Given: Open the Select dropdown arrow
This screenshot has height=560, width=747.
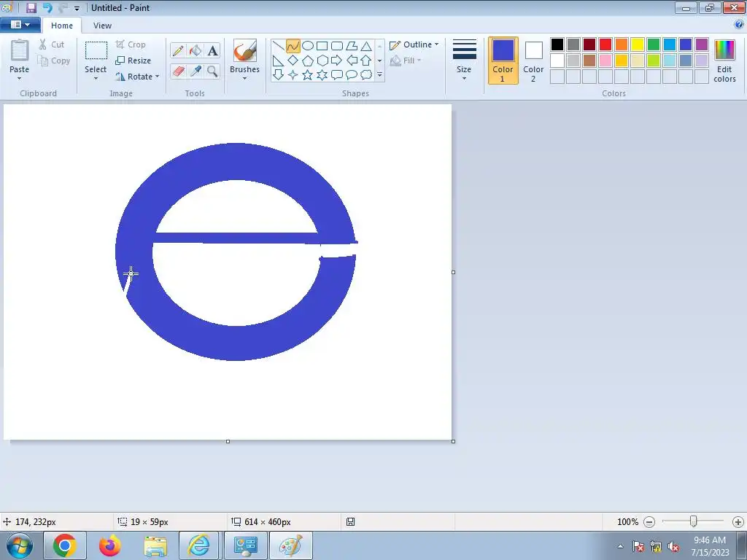Looking at the screenshot, I should 96,78.
